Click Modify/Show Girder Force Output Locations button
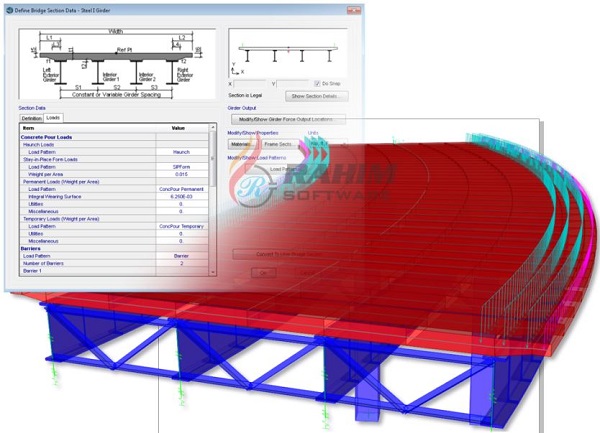The height and width of the screenshot is (433, 600). tap(288, 119)
